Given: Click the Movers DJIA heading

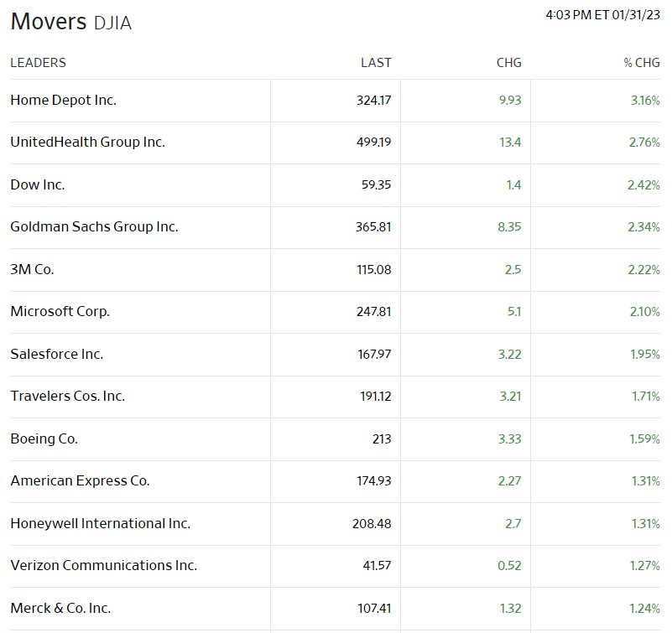Looking at the screenshot, I should pyautogui.click(x=71, y=22).
